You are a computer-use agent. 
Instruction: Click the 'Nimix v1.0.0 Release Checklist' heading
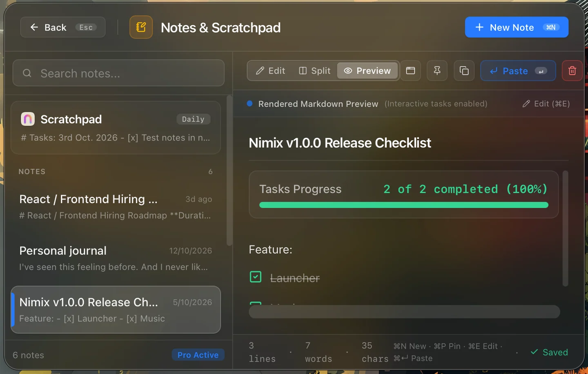tap(340, 143)
